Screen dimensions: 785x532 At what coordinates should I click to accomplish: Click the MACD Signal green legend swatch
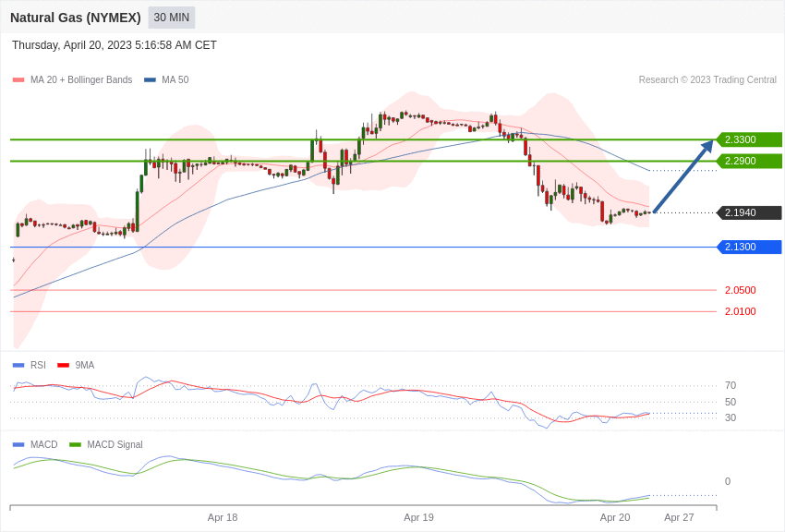click(x=75, y=444)
